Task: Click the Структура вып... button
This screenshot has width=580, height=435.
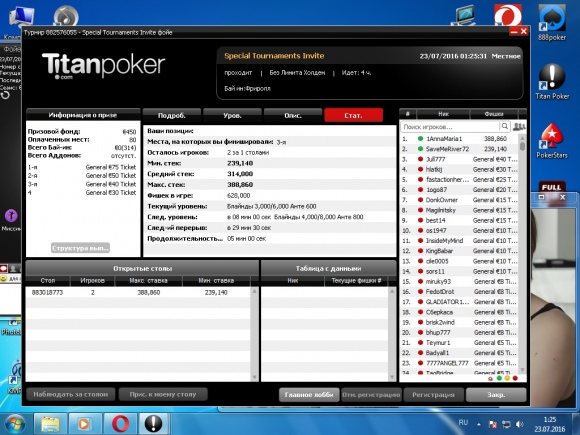Action: point(80,248)
